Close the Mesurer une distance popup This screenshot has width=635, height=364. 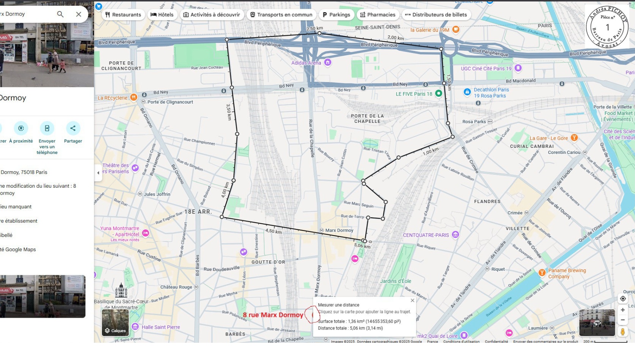point(412,301)
